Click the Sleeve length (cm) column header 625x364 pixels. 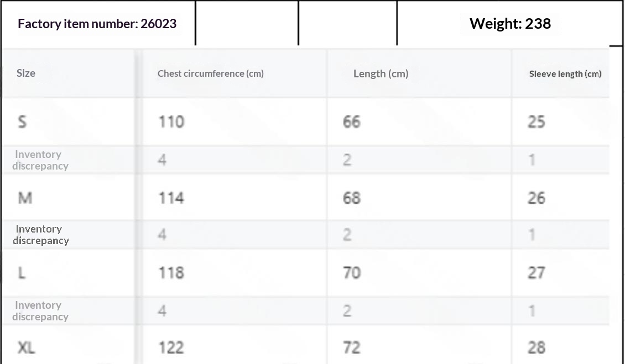[x=565, y=73]
